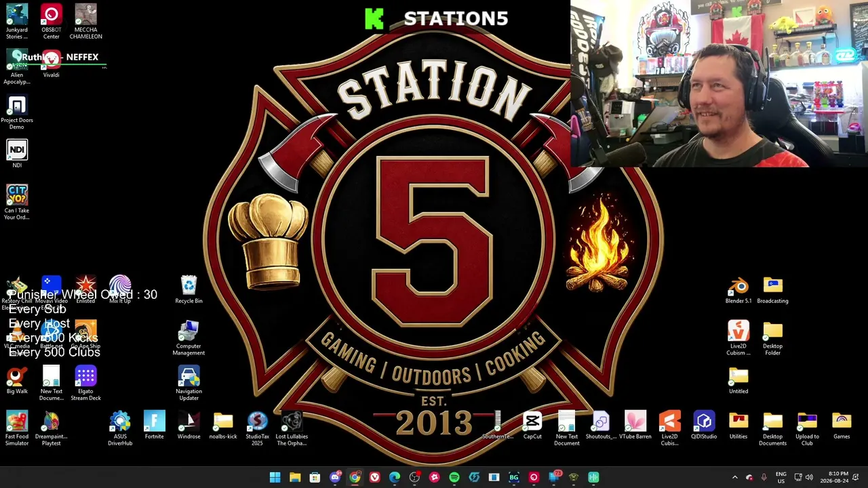Open the Utilities folder
Viewport: 868px width, 488px height.
[738, 426]
